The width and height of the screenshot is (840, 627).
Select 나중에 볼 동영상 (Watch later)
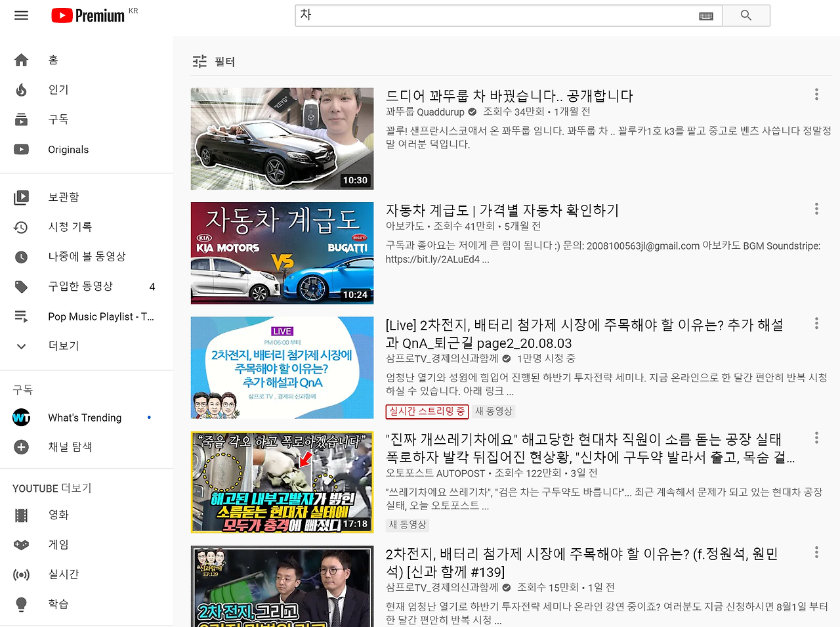(21, 256)
